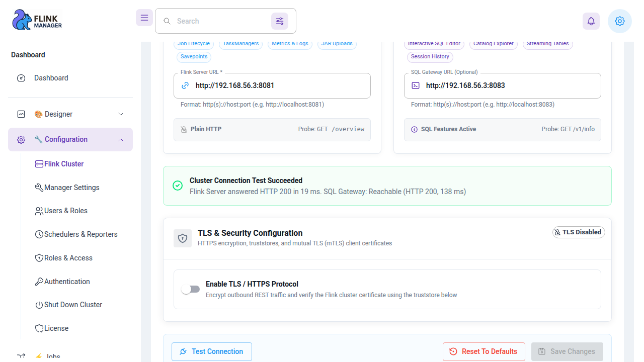Expand the Designer menu chevron
The width and height of the screenshot is (644, 362).
point(121,114)
